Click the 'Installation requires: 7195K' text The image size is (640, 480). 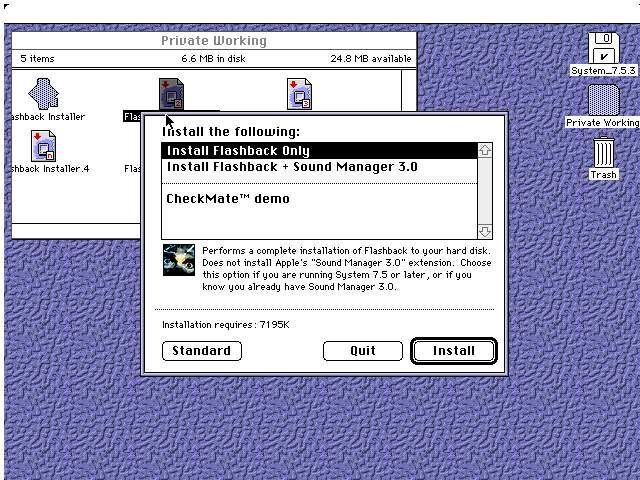pos(226,325)
